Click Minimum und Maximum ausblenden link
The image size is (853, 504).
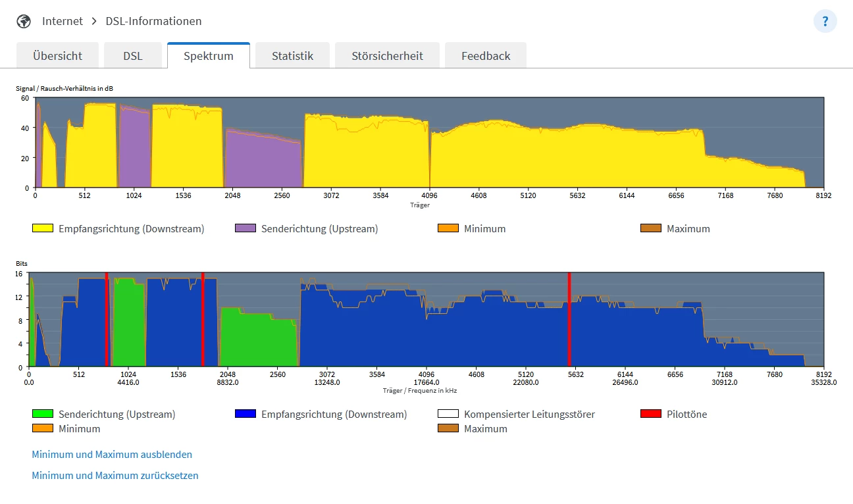coord(112,455)
